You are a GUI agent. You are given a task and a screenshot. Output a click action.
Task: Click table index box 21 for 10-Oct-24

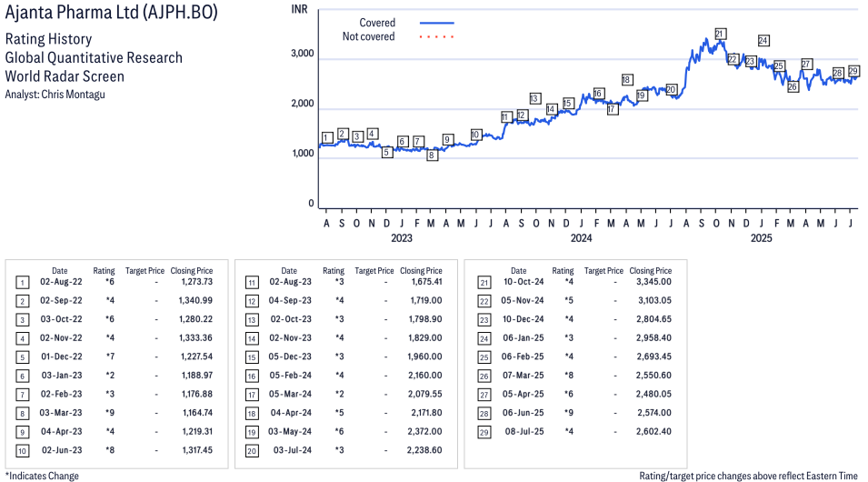[x=484, y=283]
